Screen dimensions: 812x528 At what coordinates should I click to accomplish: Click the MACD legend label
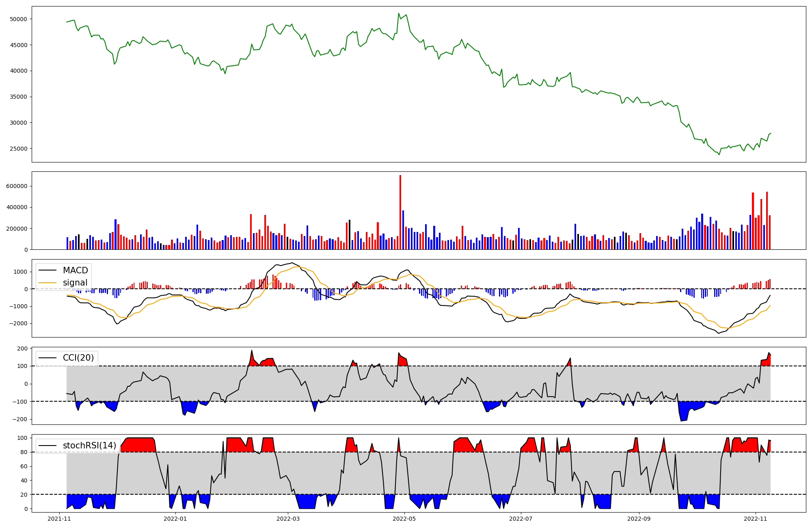tap(75, 270)
